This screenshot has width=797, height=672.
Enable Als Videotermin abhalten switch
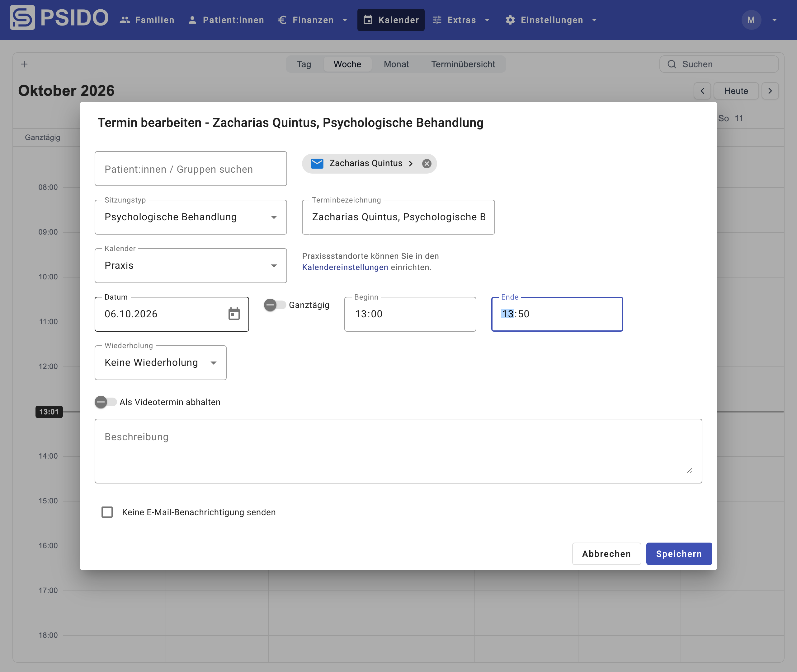pos(105,402)
